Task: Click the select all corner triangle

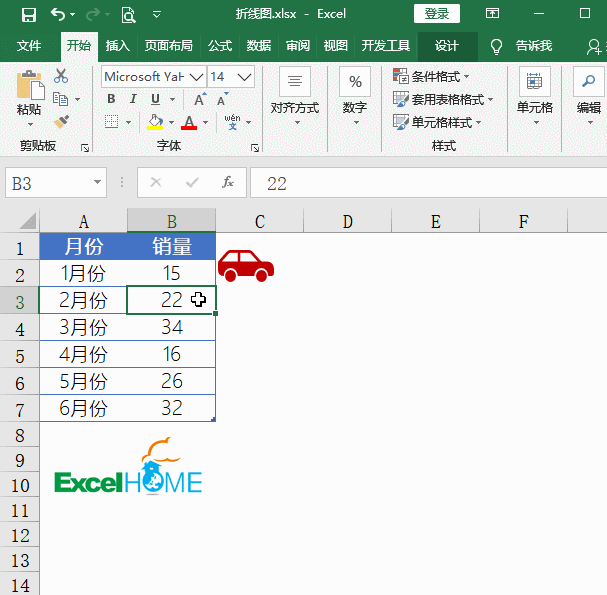Action: [28, 221]
